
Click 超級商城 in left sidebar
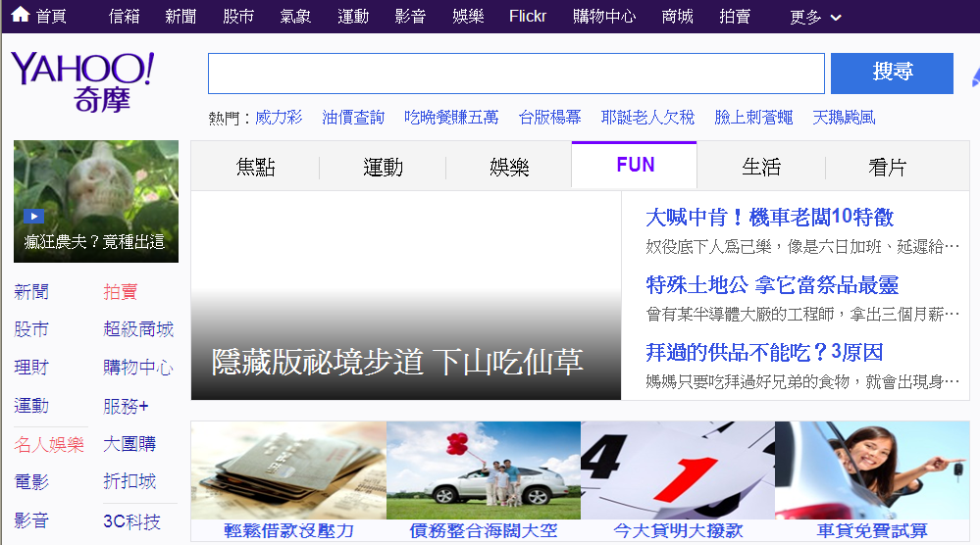(x=138, y=329)
